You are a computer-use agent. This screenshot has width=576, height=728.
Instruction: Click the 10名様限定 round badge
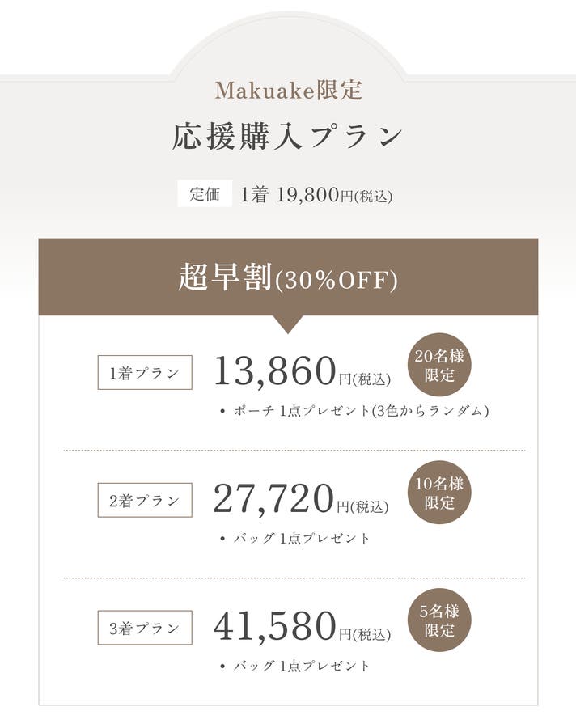tap(439, 493)
